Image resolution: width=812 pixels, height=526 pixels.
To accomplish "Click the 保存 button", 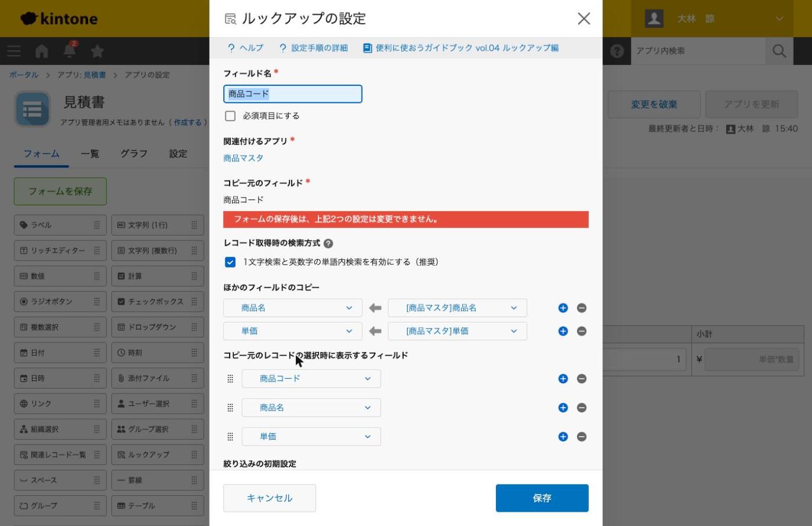I will click(x=542, y=498).
